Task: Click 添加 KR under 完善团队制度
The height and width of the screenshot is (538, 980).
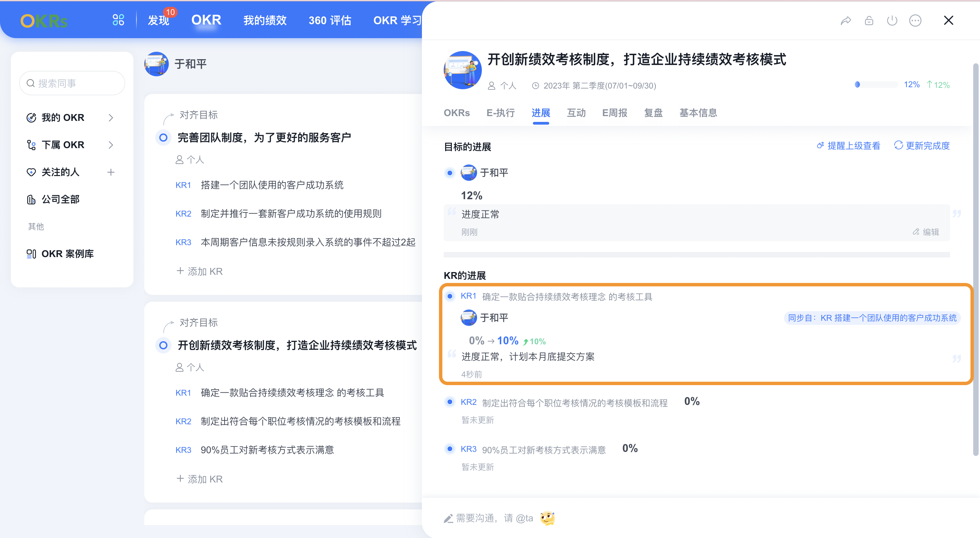Action: click(x=200, y=271)
